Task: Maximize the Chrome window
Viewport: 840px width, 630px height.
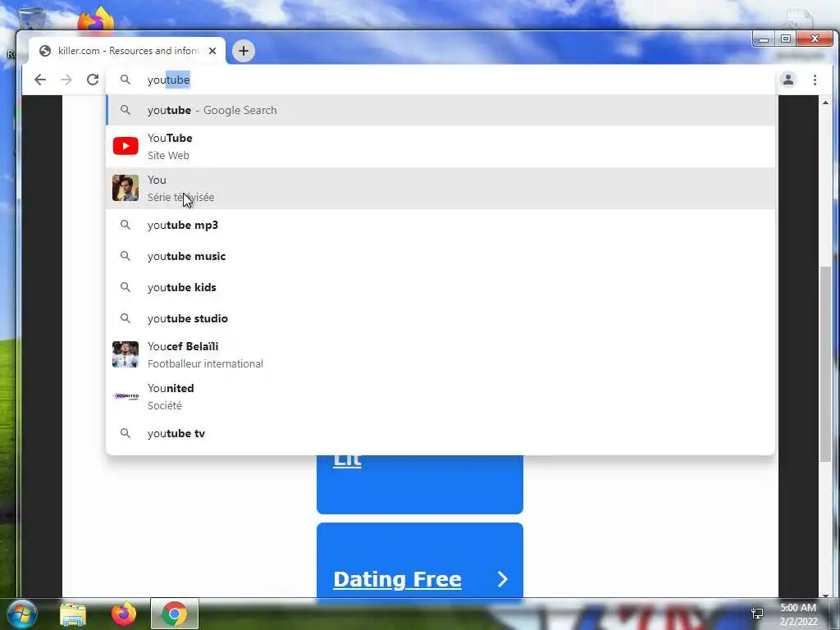Action: pyautogui.click(x=786, y=39)
